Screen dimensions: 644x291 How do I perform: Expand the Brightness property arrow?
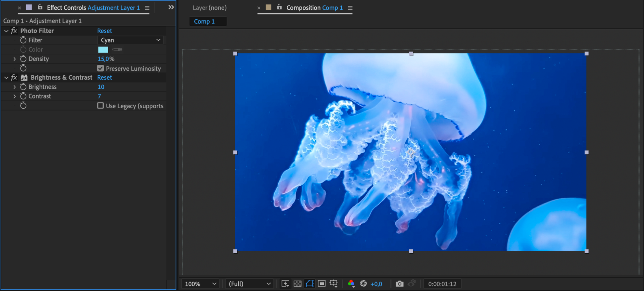14,87
